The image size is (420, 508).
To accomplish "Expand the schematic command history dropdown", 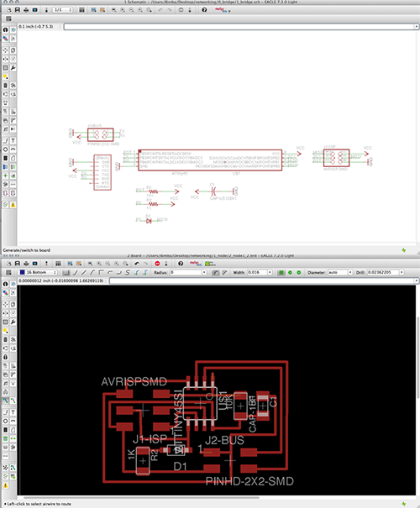I will click(417, 27).
